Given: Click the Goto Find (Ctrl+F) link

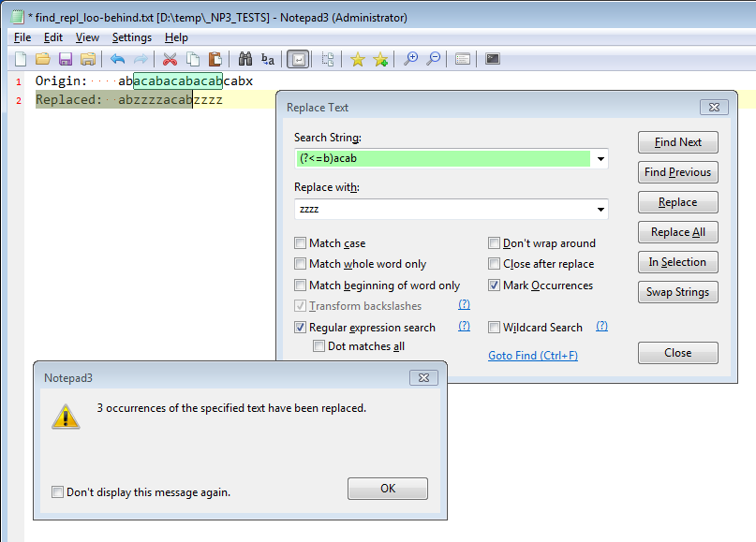Looking at the screenshot, I should pos(532,355).
